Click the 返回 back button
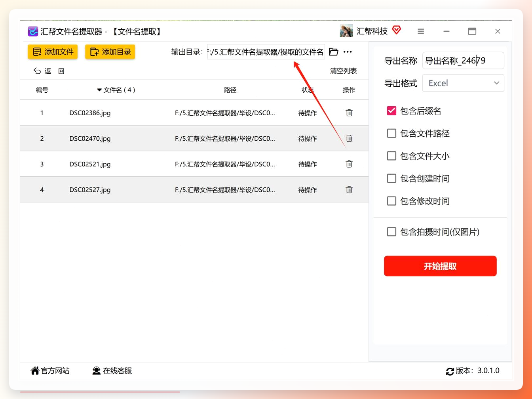Viewport: 532px width, 399px height. click(49, 71)
